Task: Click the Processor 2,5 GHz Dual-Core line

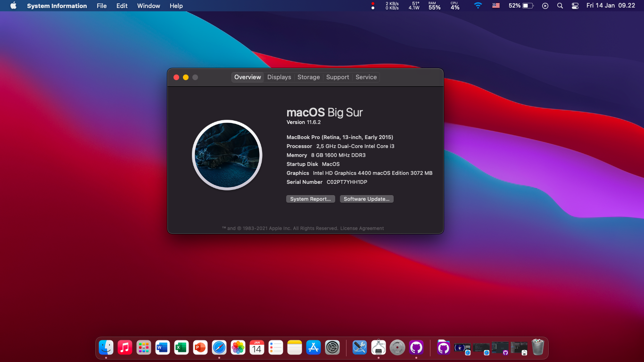Action: tap(340, 146)
